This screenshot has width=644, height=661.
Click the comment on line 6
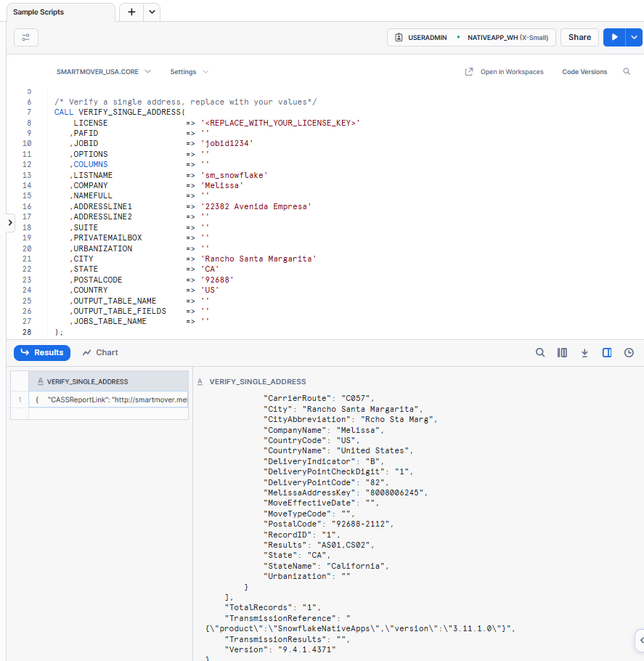pos(185,102)
